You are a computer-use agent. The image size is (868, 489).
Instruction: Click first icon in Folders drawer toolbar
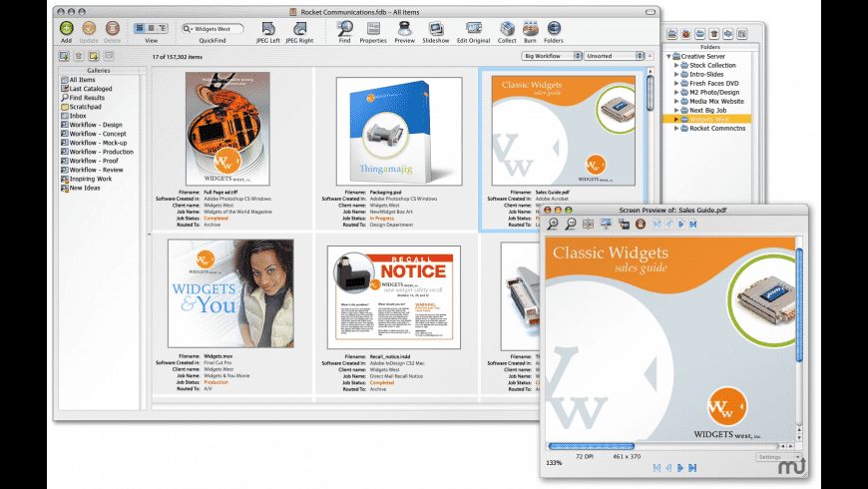(x=672, y=34)
